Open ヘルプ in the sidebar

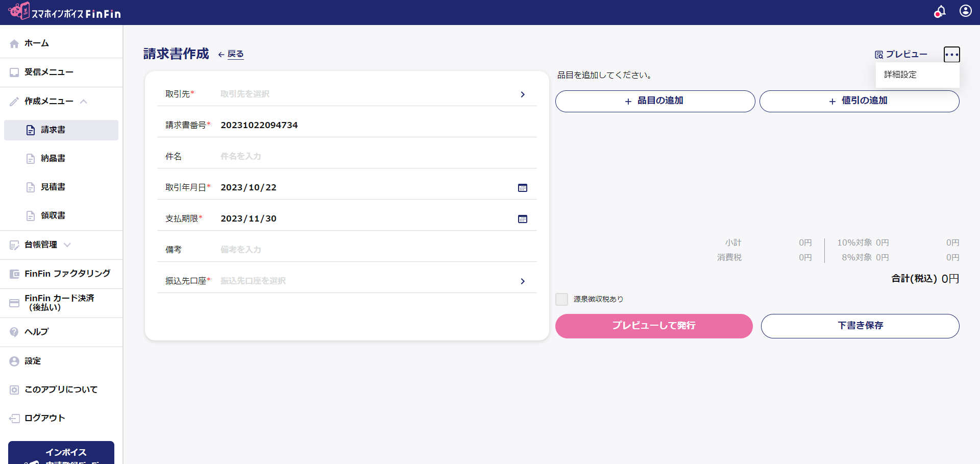click(x=61, y=332)
